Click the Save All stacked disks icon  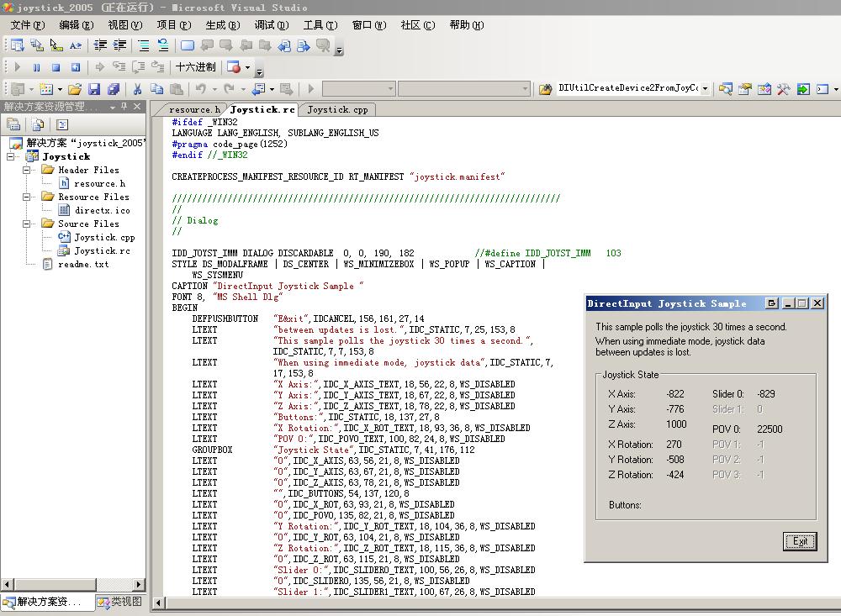tap(114, 89)
